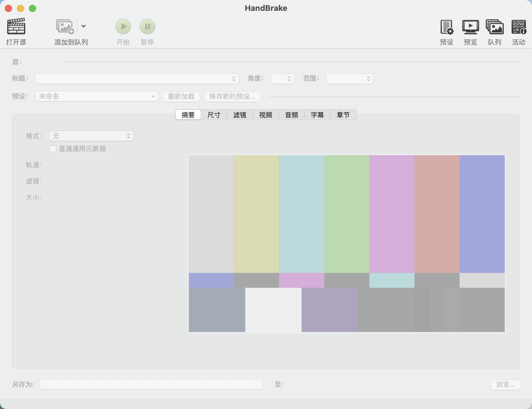
Task: Click the color bars preview image
Action: (x=347, y=244)
